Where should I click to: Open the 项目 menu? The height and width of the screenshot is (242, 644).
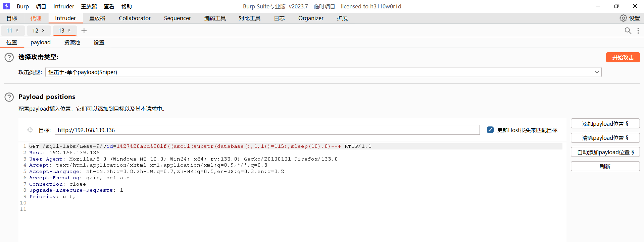pyautogui.click(x=41, y=6)
